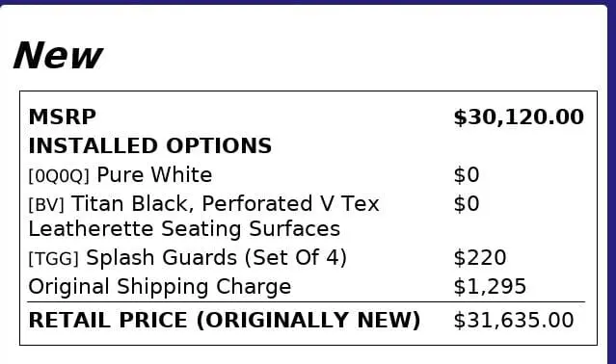Click RETAIL PRICE (ORIGINALLY NEW) label
The width and height of the screenshot is (616, 364).
225,320
